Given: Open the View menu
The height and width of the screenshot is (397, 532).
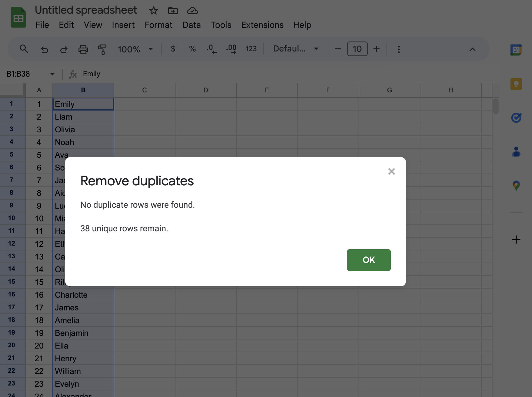Looking at the screenshot, I should click(93, 25).
